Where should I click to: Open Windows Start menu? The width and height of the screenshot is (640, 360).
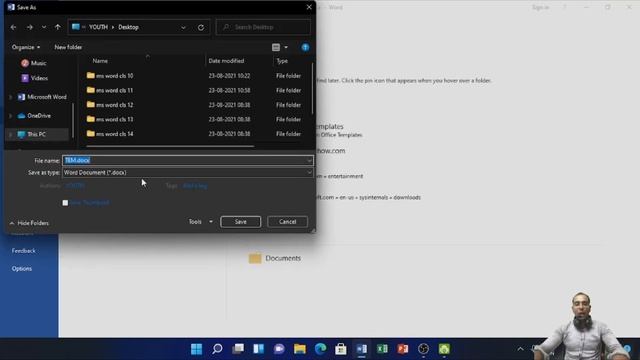coord(196,349)
